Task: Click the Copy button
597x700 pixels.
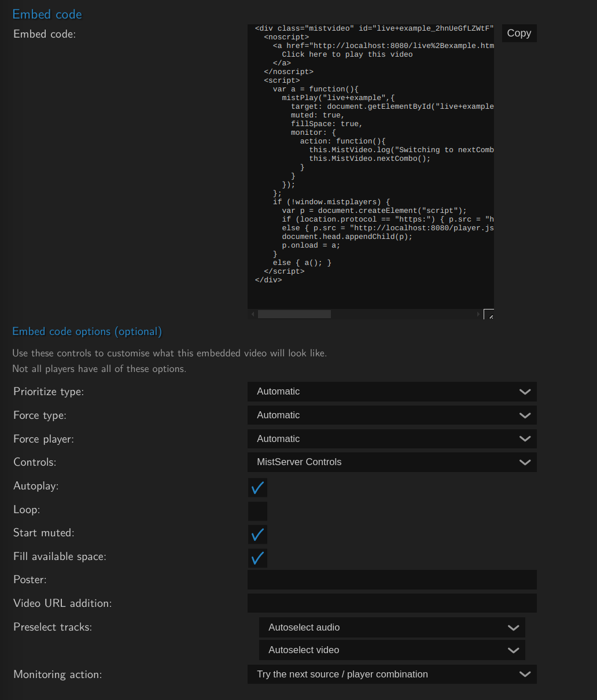Action: tap(518, 33)
